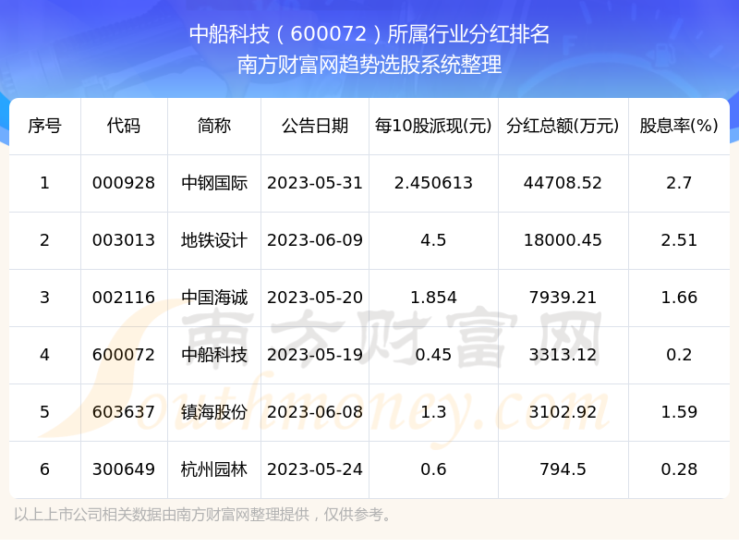Click total amount 3313.12
Image resolution: width=739 pixels, height=560 pixels.
[x=563, y=355]
